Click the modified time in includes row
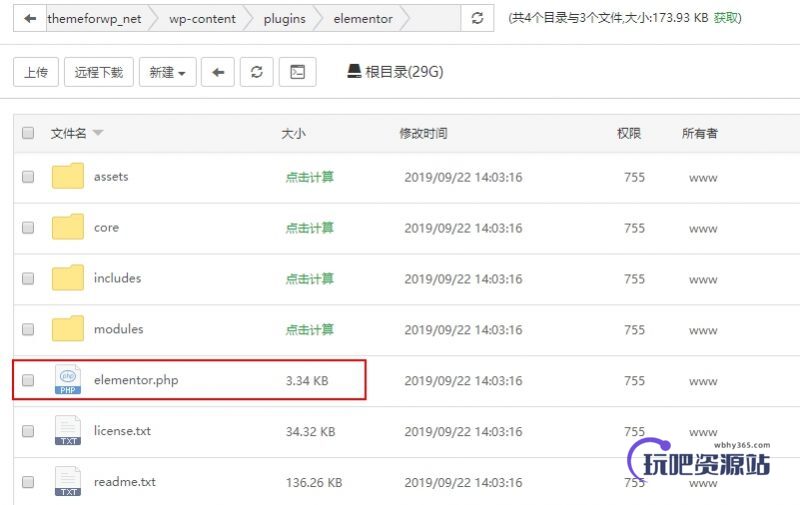 [463, 279]
